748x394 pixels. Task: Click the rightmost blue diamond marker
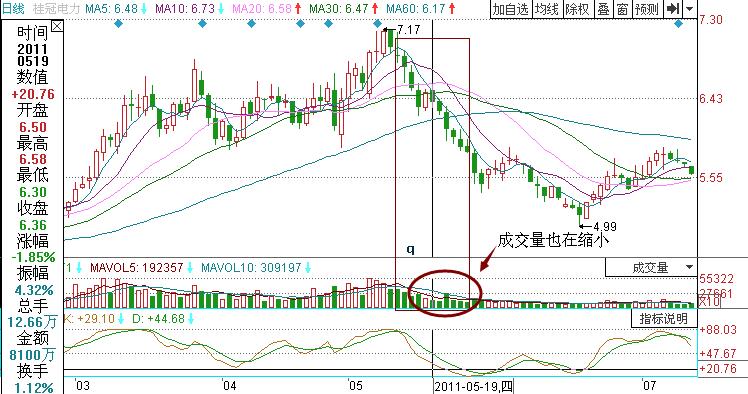point(678,23)
